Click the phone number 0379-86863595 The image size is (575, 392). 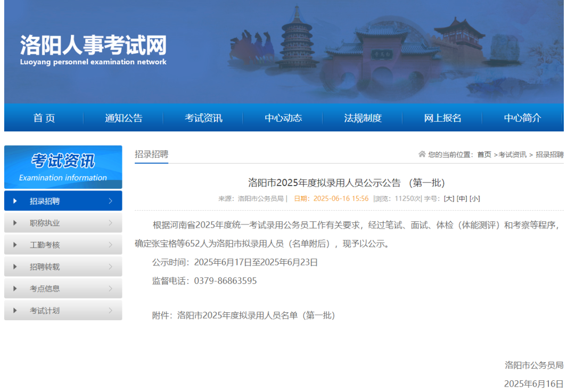pos(225,281)
